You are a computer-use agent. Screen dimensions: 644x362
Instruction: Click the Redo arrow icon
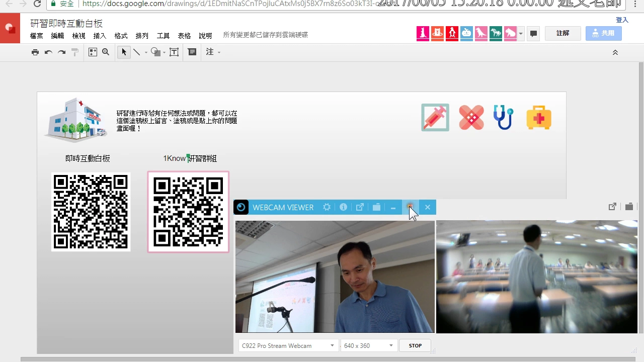tap(61, 52)
